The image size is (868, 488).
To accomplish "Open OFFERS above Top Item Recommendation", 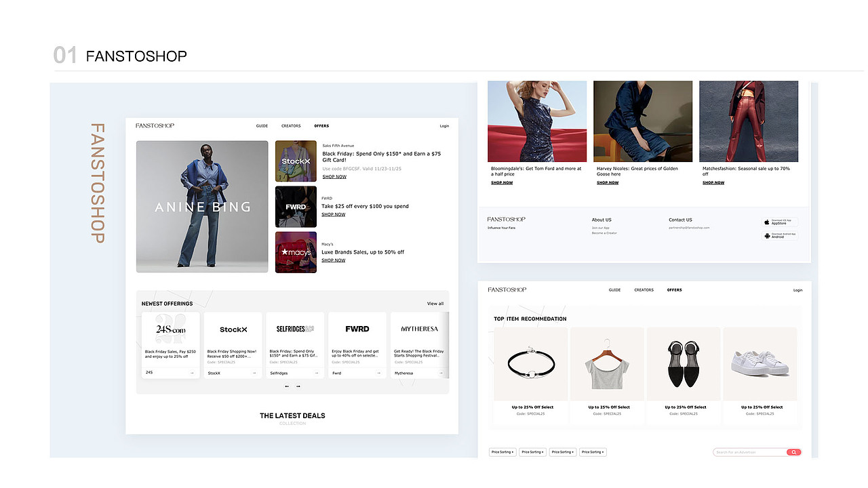I will (x=674, y=290).
